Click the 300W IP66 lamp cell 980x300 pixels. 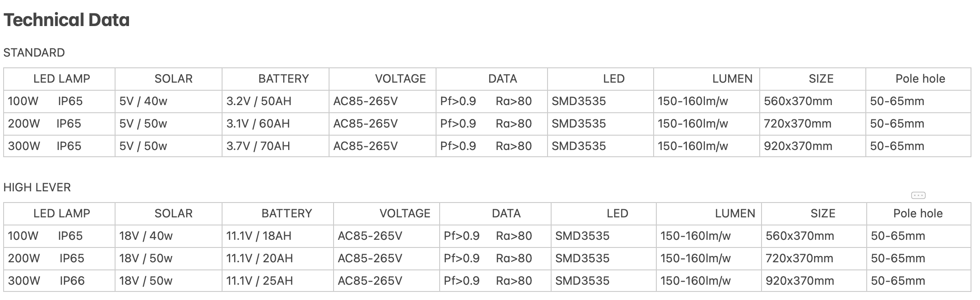tap(46, 281)
